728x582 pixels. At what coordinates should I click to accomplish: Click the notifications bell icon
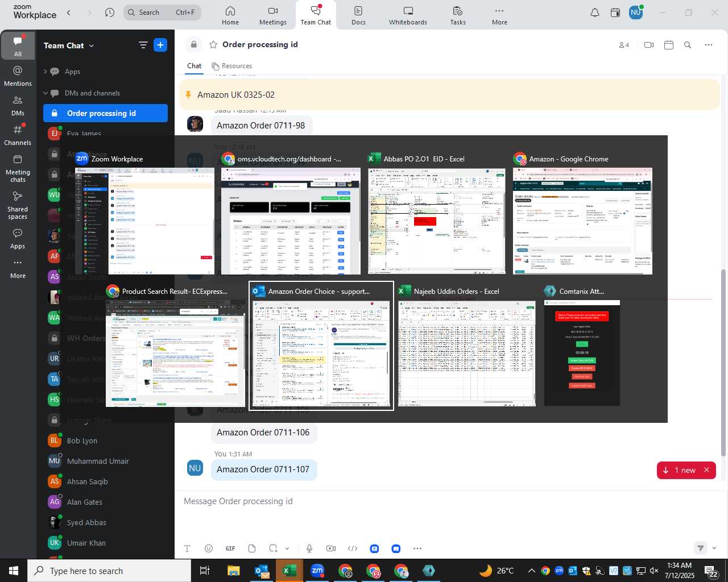click(x=594, y=13)
